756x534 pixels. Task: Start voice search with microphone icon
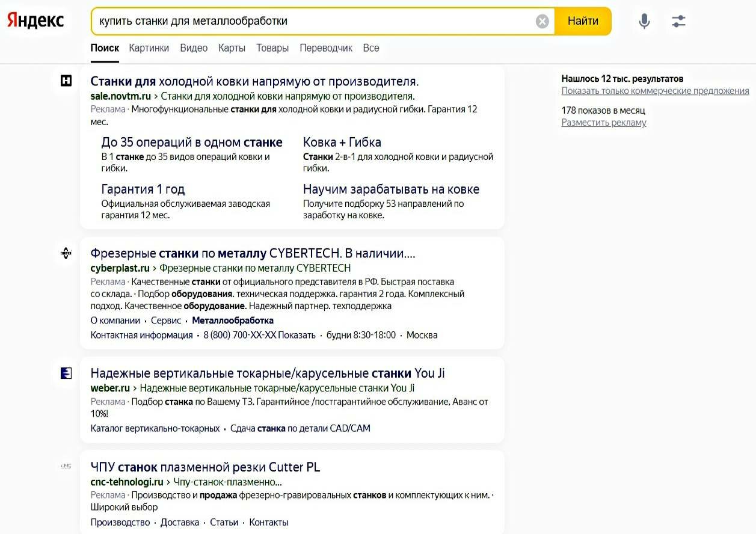(x=644, y=21)
